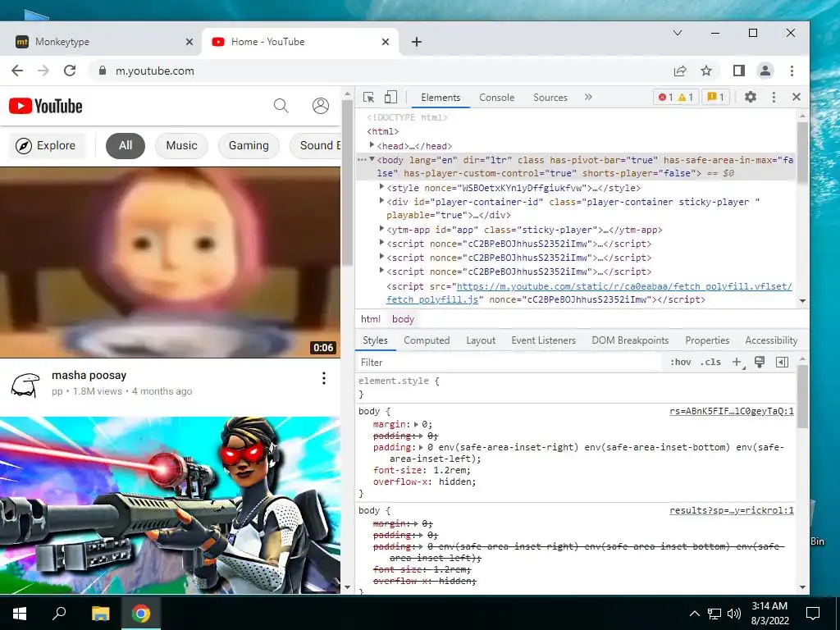Open the Fortnite sniper video thumbnail
This screenshot has width=840, height=630.
(170, 504)
